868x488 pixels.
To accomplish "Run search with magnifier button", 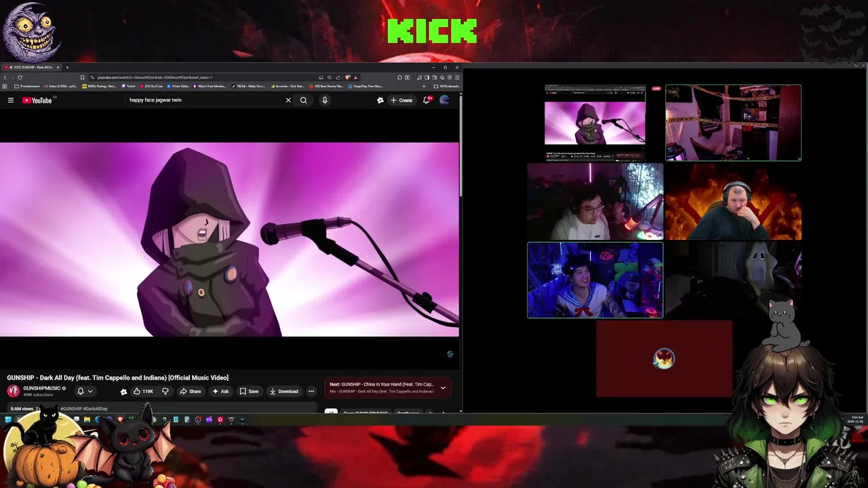I will (304, 100).
